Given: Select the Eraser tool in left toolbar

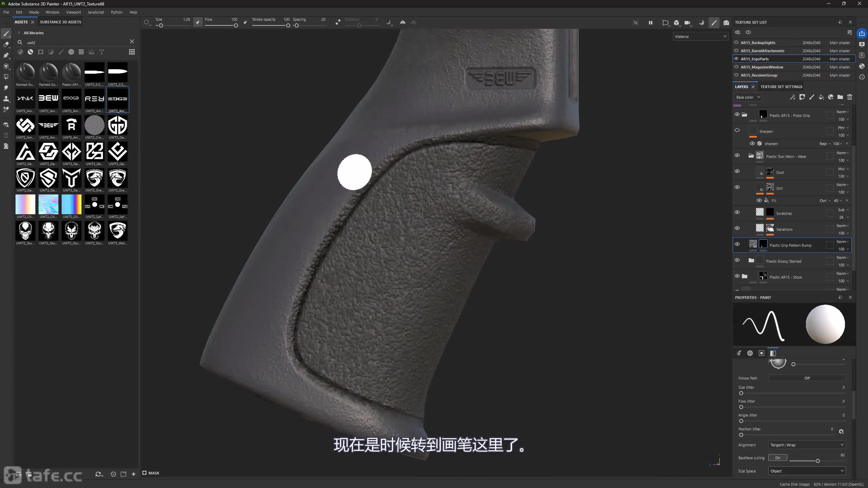Looking at the screenshot, I should pos(6,44).
